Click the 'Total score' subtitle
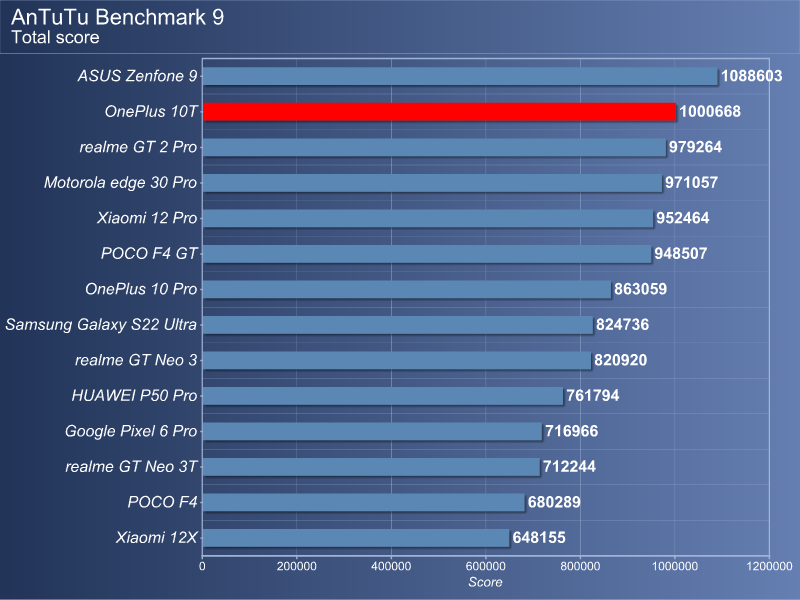The image size is (800, 600). (x=55, y=38)
